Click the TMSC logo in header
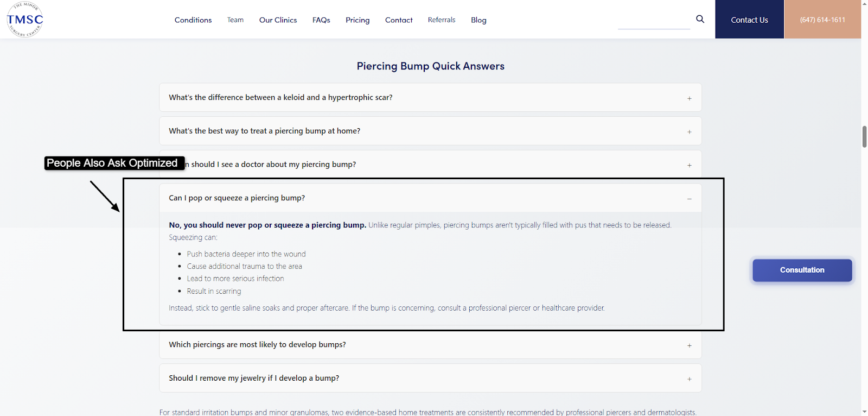Screen dimensions: 868x416 tap(25, 20)
